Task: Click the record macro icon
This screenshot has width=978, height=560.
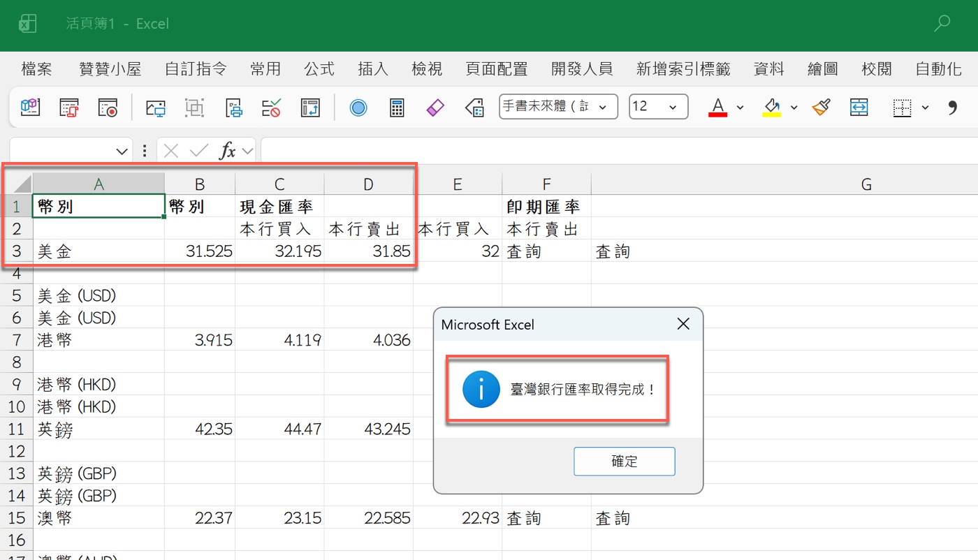Action: pos(108,107)
